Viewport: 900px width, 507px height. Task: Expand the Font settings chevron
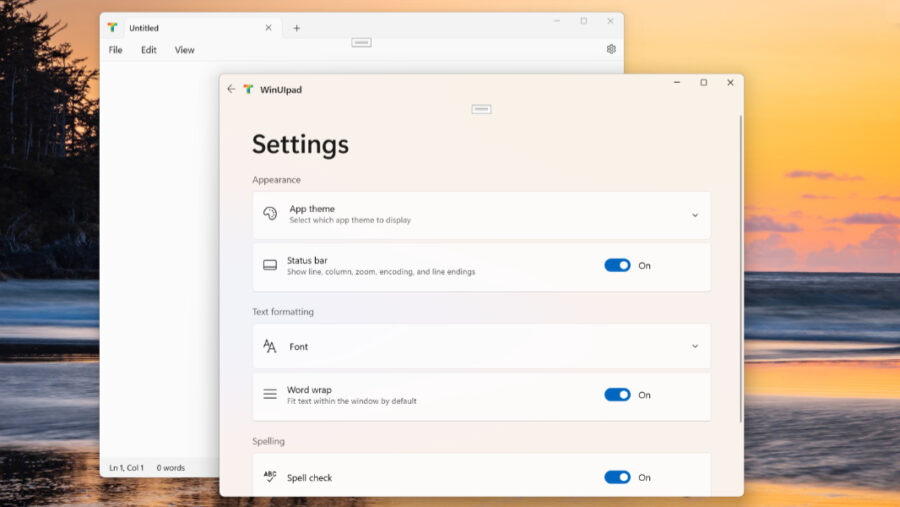695,347
